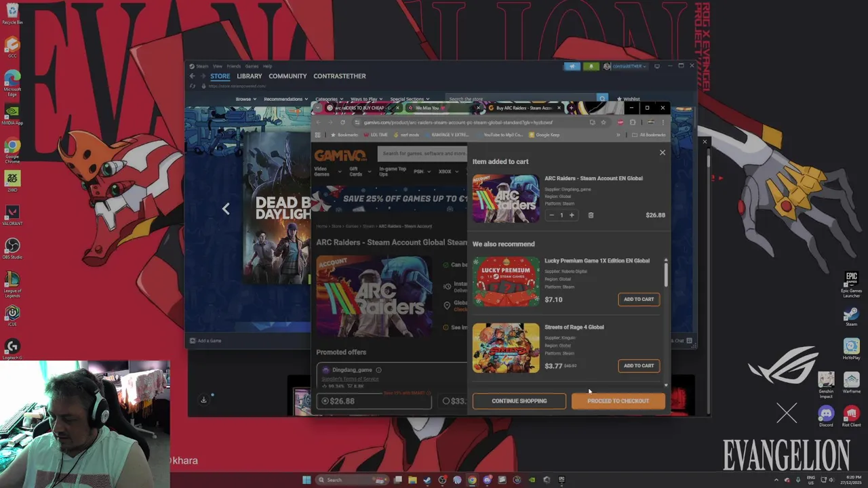Switch to ARC Raiders To Buy Cheap tab

coord(363,108)
